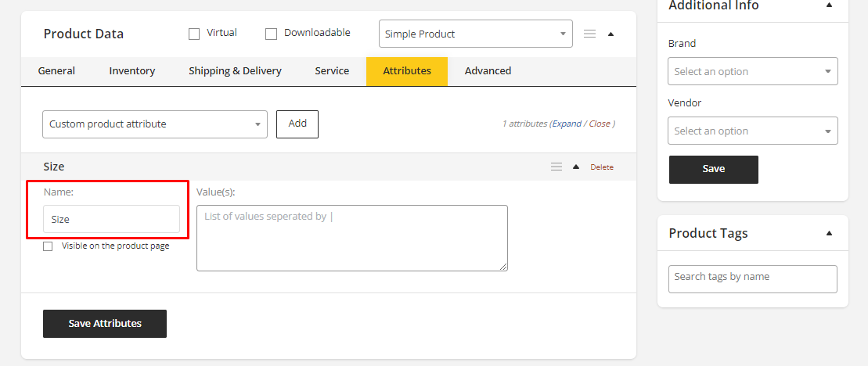
Task: Go to the Advanced tab
Action: coord(488,71)
